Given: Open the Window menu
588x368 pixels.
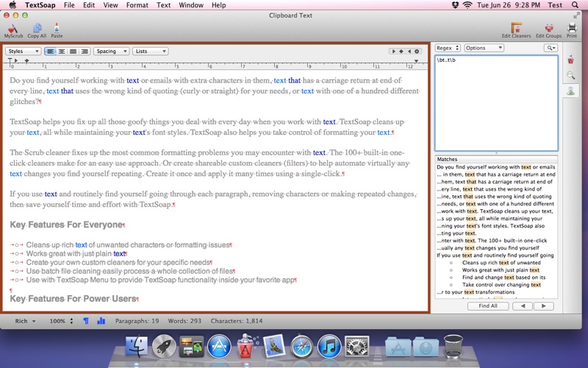Looking at the screenshot, I should (x=191, y=5).
